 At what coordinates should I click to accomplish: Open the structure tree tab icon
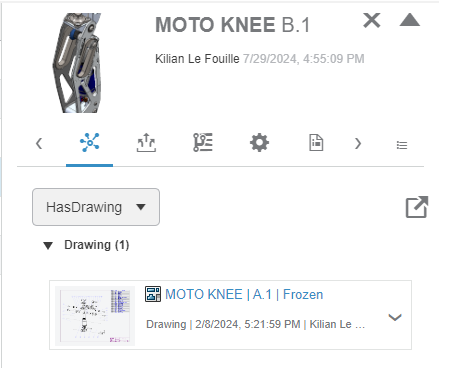click(x=203, y=142)
